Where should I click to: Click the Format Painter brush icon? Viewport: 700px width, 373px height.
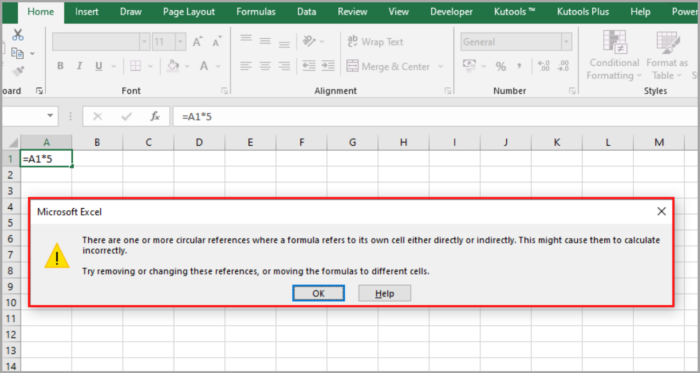point(18,71)
